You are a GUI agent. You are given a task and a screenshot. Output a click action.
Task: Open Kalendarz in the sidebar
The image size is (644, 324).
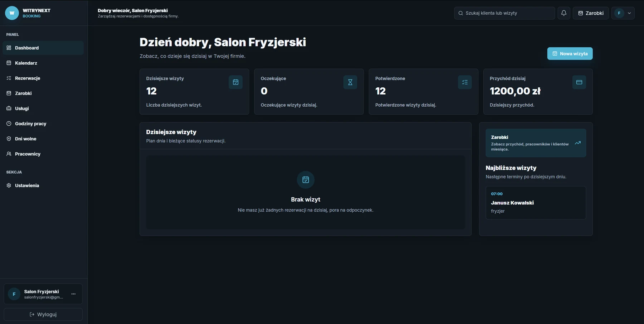pyautogui.click(x=43, y=63)
